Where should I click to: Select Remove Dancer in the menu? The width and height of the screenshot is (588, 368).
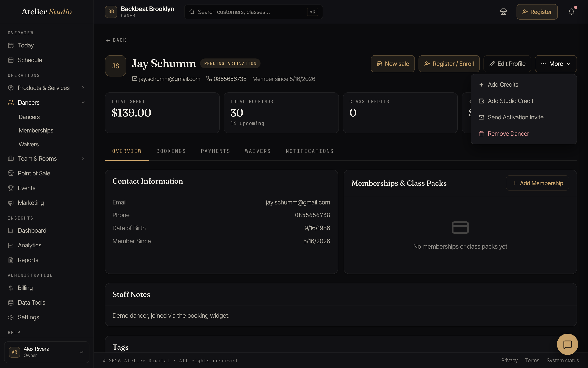click(x=524, y=134)
